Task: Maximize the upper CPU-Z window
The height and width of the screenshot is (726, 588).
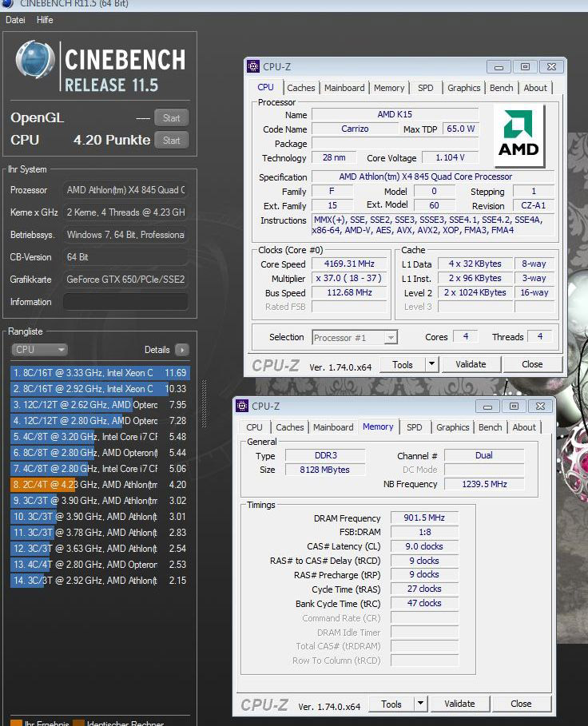Action: (x=525, y=67)
